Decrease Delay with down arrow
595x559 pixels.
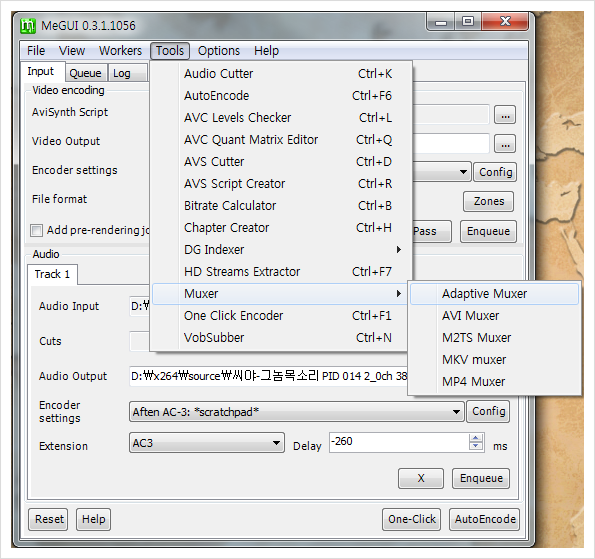click(475, 446)
